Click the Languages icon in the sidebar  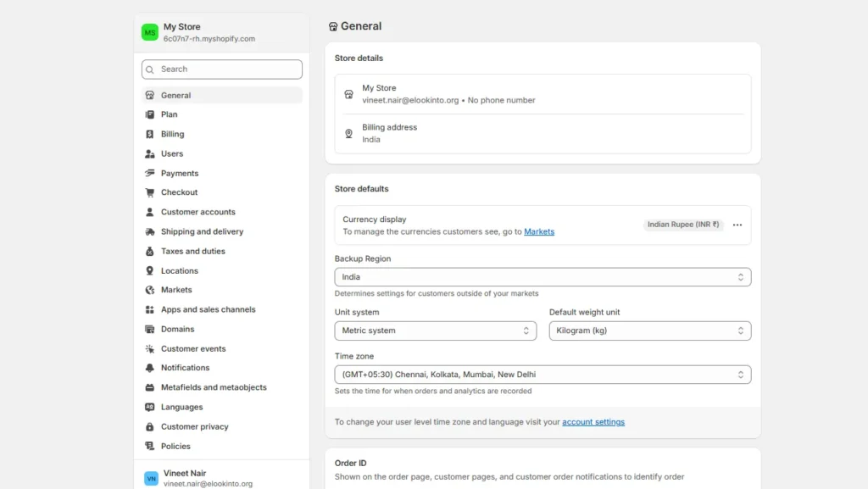tap(149, 407)
